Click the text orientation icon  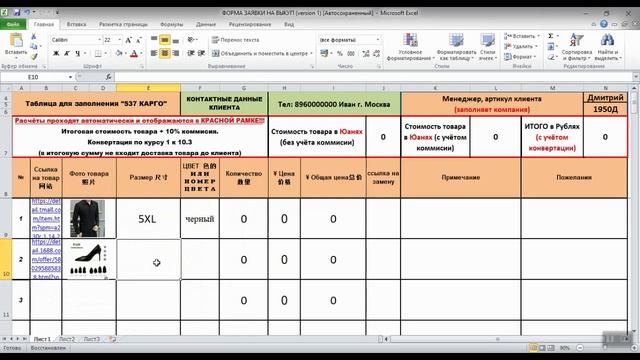191,40
